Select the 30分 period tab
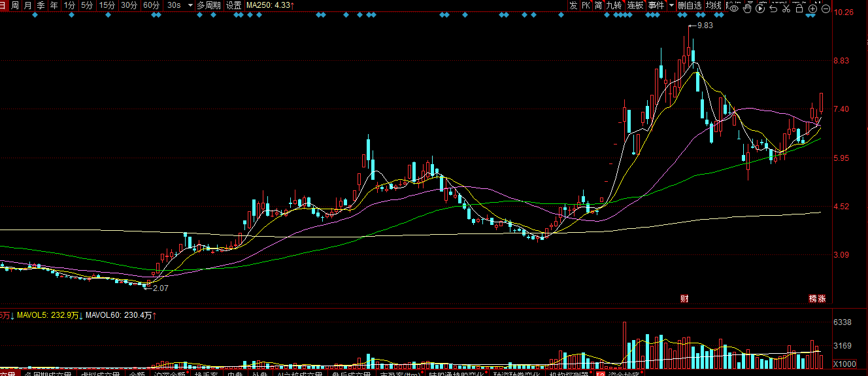 129,5
